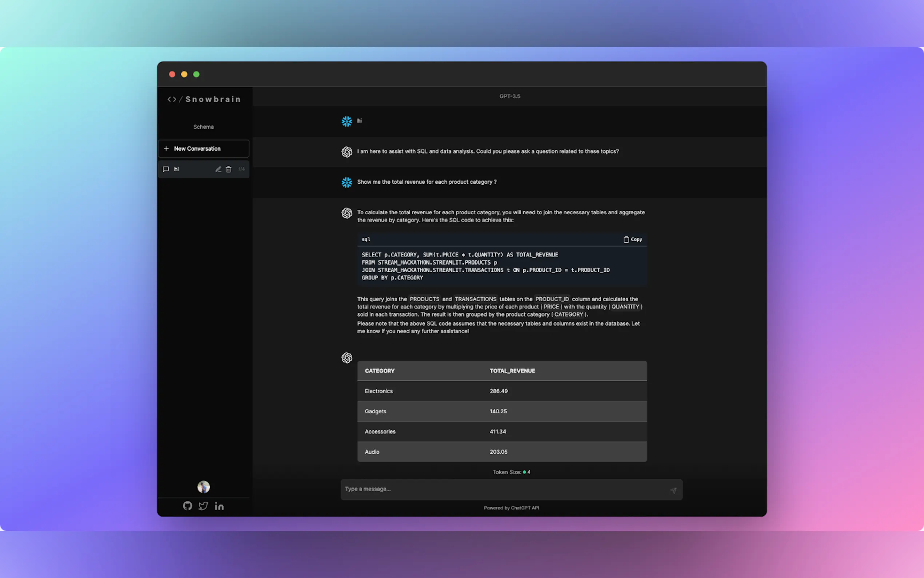The image size is (924, 578).
Task: Click into the 'Type a message...' field
Action: click(504, 489)
